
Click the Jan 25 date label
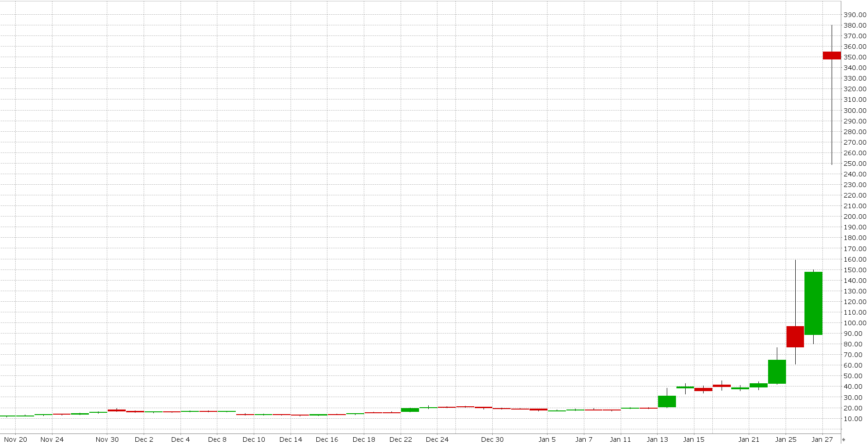[x=786, y=439]
